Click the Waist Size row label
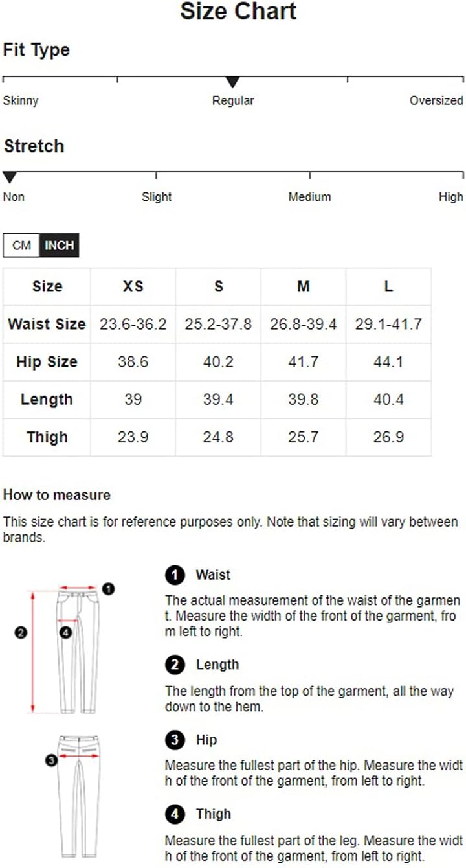Viewport: 466px width, 868px height. click(x=47, y=324)
